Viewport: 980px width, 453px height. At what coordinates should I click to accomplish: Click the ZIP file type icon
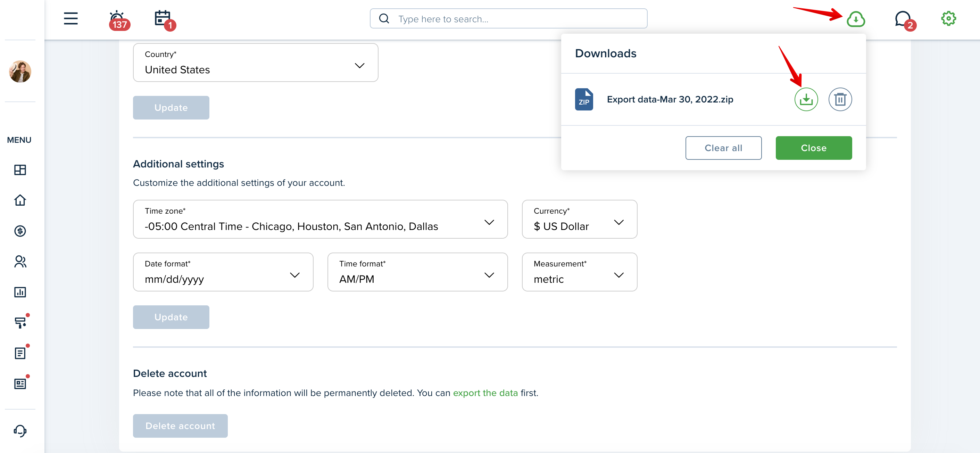pyautogui.click(x=583, y=99)
